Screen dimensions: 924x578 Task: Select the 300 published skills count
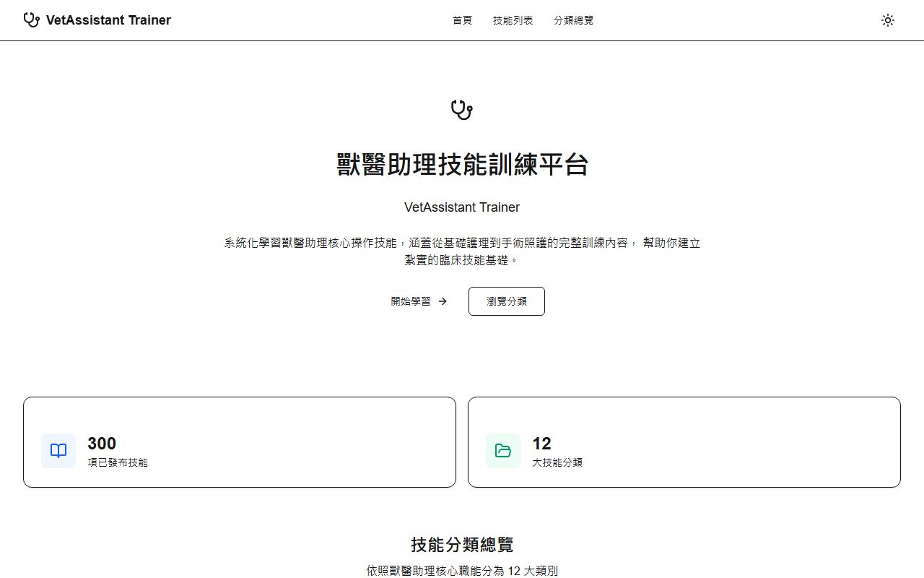pos(102,443)
